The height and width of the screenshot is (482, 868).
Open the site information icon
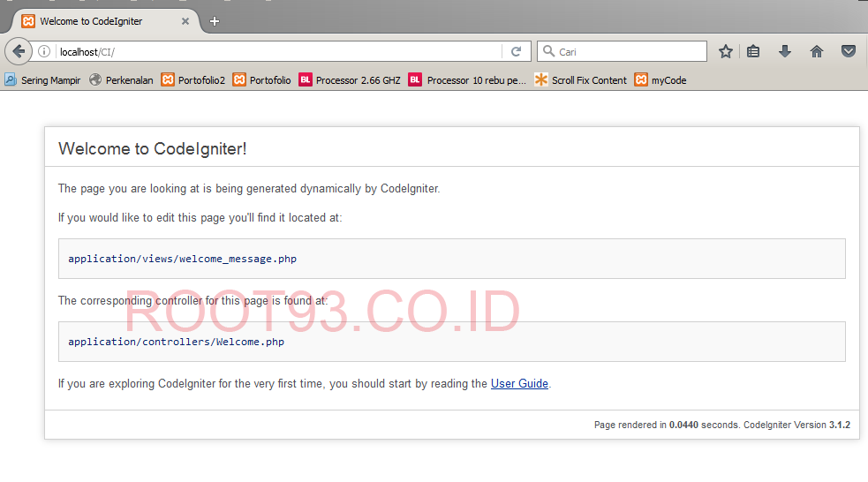(x=44, y=51)
